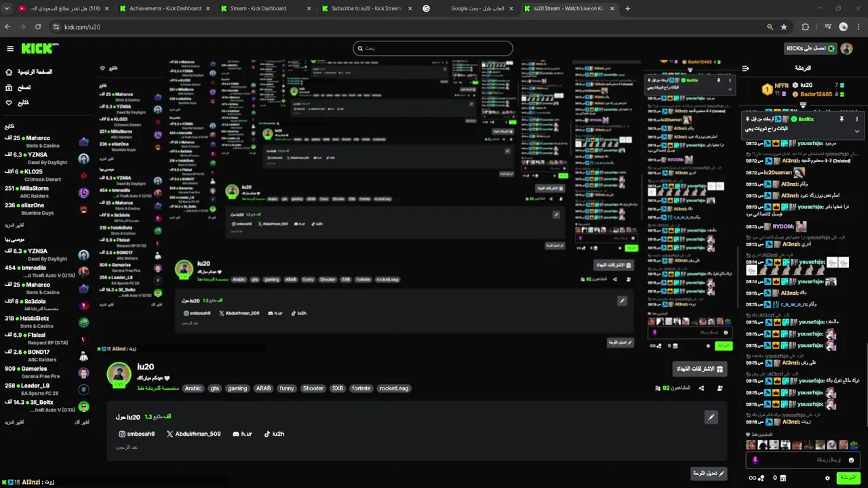The height and width of the screenshot is (488, 868).
Task: Click the gift subscriptions button
Action: click(x=699, y=369)
